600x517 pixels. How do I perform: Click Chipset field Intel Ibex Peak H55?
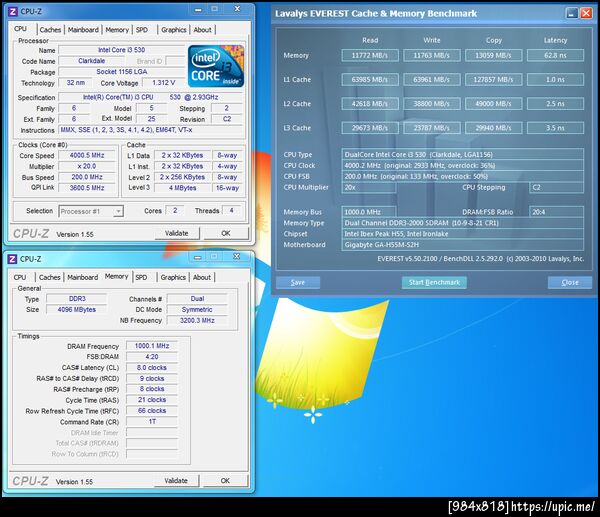point(463,234)
